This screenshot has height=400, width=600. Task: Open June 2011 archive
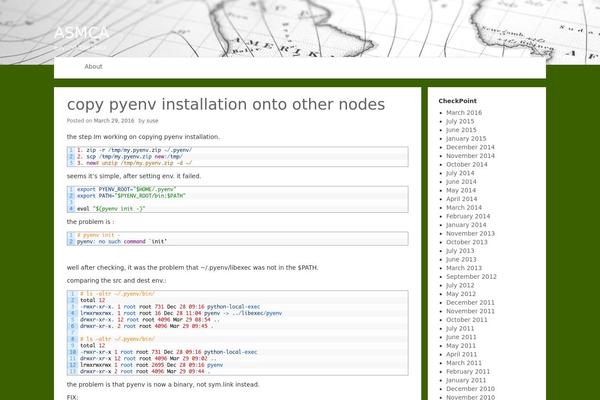(x=461, y=337)
